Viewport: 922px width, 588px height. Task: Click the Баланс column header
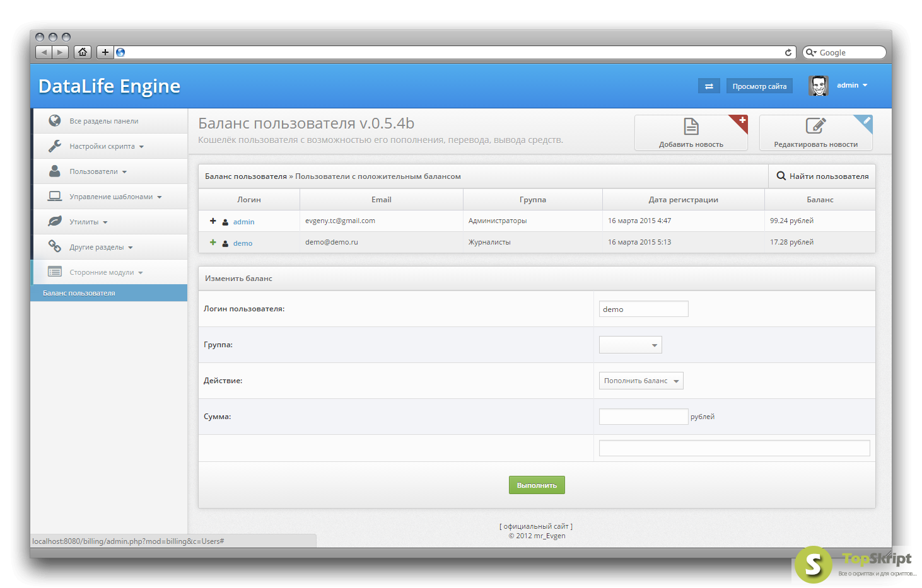pos(820,200)
